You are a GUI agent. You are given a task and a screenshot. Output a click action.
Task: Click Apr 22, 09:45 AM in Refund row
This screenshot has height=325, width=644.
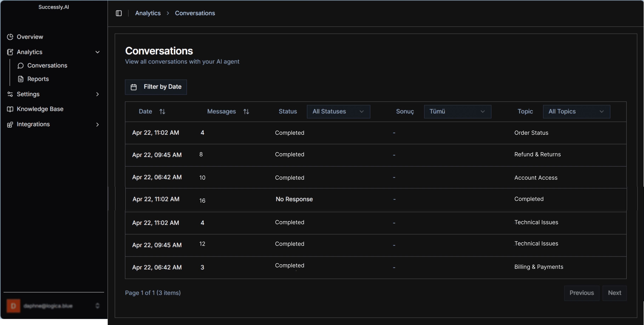coord(157,155)
